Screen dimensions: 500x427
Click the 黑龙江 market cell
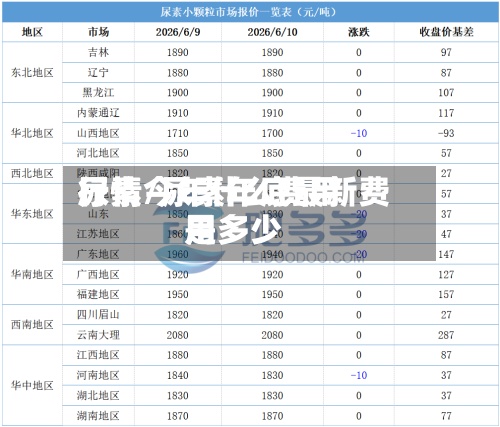(98, 92)
